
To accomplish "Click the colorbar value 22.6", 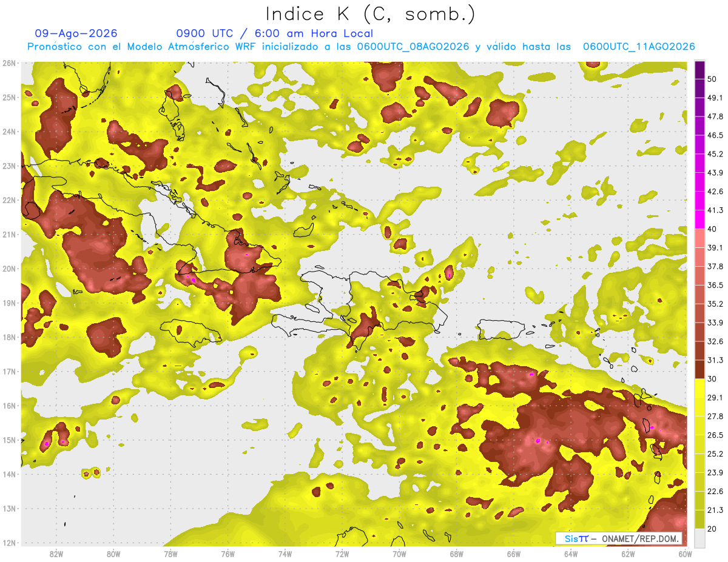I will 715,492.
